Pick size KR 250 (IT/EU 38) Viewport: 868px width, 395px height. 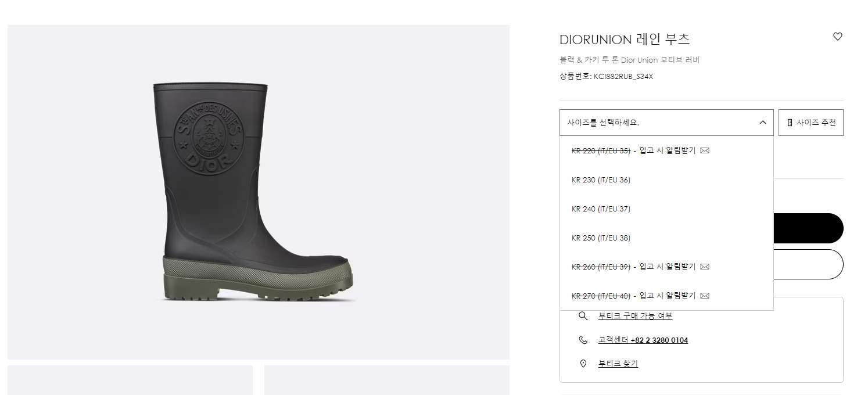pos(666,238)
